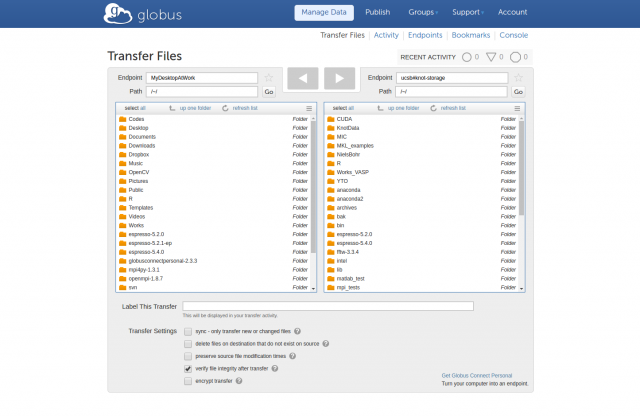Click right list scroll-down arrow
This screenshot has width=640, height=416.
click(x=522, y=289)
